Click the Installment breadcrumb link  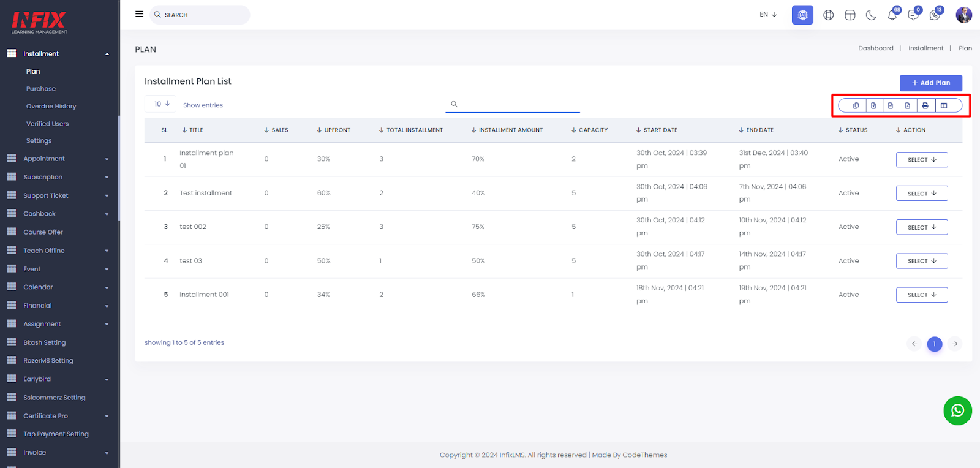click(925, 48)
